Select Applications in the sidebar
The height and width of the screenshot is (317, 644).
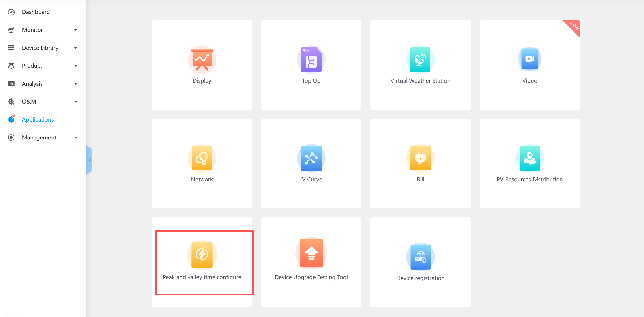point(38,119)
